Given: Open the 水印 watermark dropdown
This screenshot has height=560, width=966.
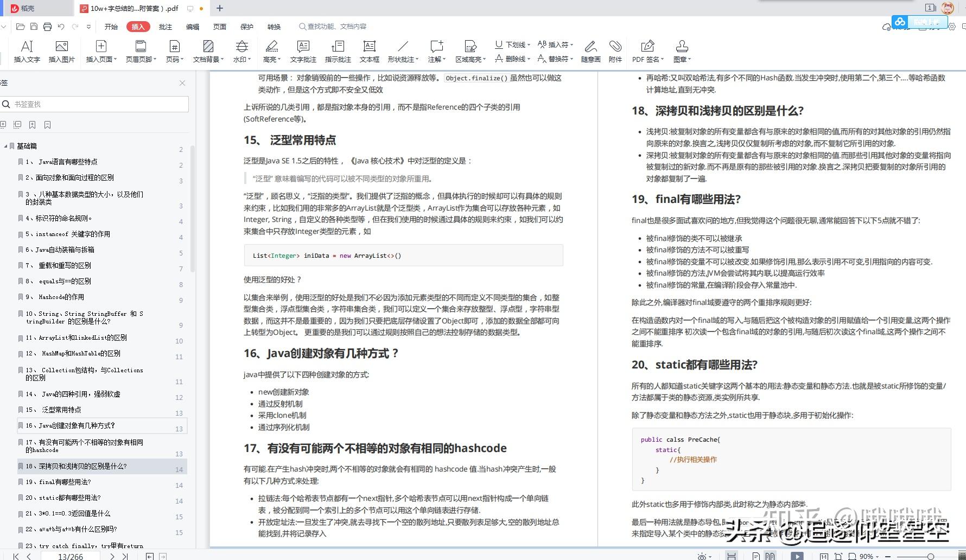Looking at the screenshot, I should point(241,50).
